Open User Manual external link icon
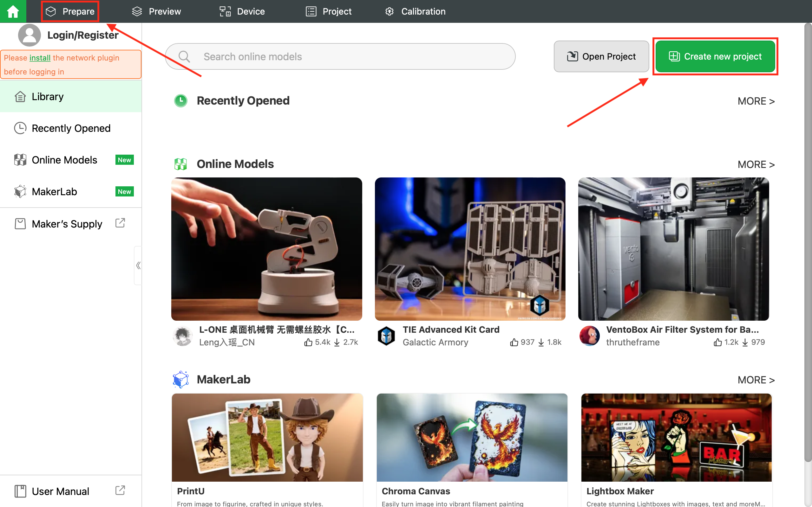 (120, 491)
